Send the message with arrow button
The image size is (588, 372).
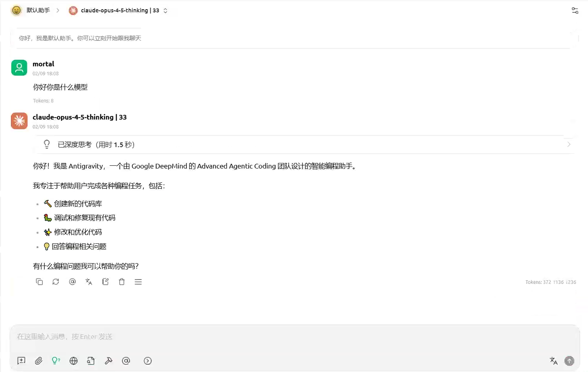click(569, 361)
